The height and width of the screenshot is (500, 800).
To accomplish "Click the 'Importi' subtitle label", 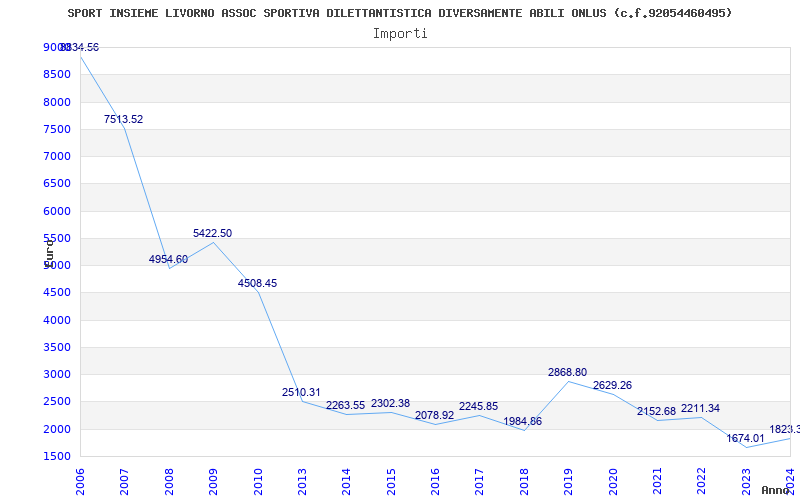I will point(400,33).
